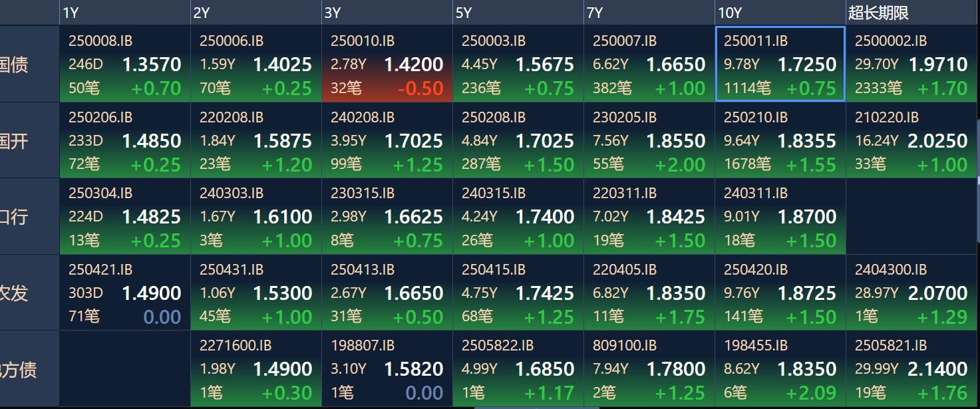Screen dimensions: 980x409
Task: Open bond 250008.IB cell
Action: (x=125, y=64)
